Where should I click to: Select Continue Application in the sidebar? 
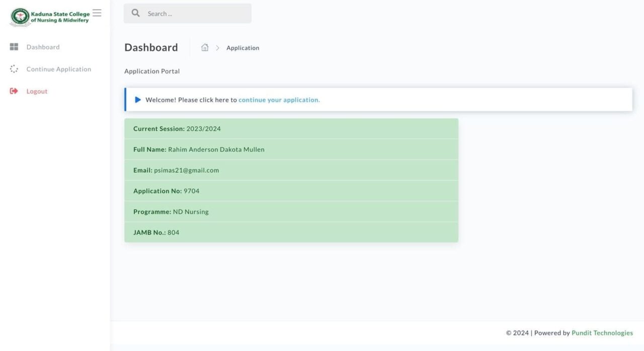pyautogui.click(x=58, y=69)
